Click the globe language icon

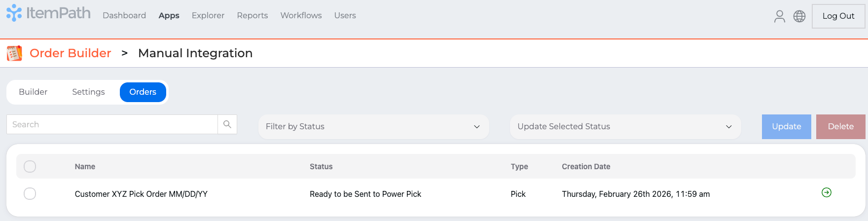(799, 16)
